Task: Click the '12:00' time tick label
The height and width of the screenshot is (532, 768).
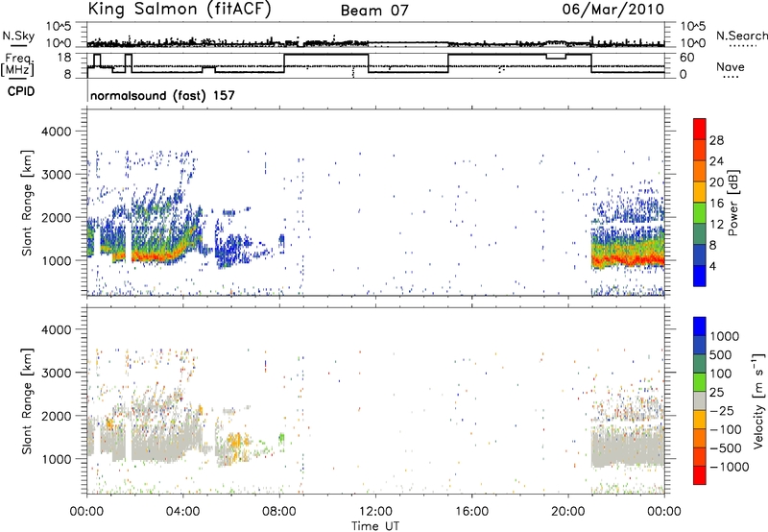Action: tap(375, 512)
